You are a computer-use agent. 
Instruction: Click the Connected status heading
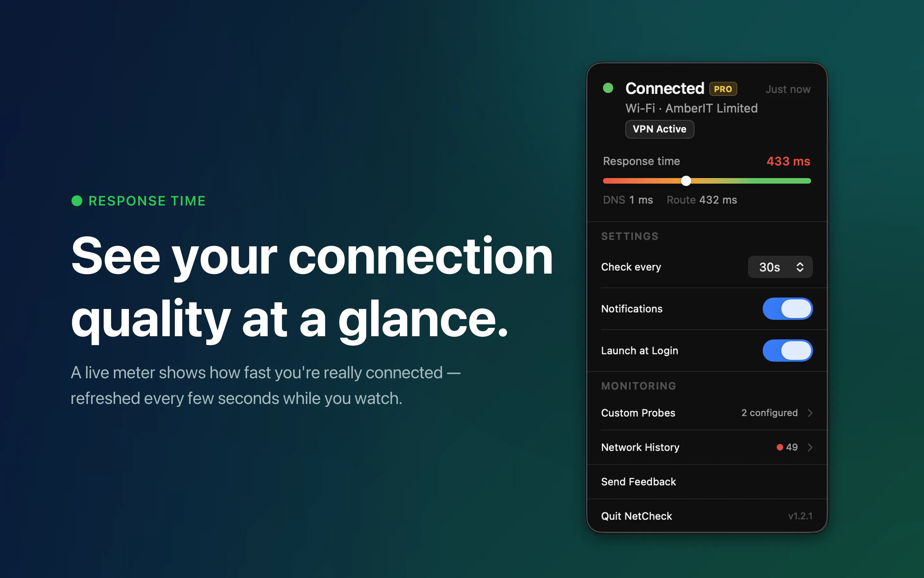pos(665,88)
